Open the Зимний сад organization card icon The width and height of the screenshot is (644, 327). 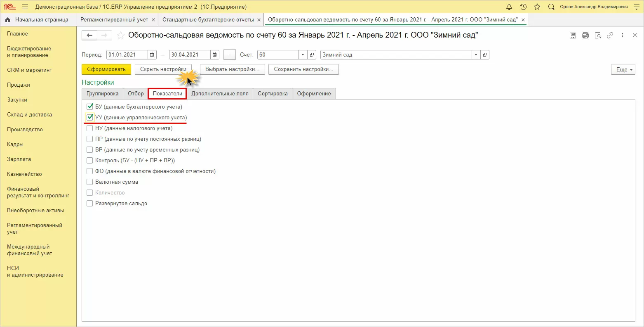[x=485, y=54]
